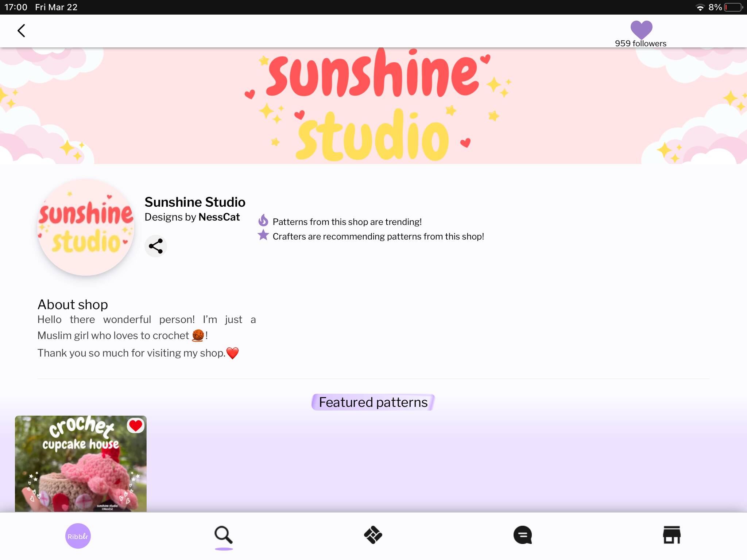Share the shop via share icon
Image resolution: width=747 pixels, height=560 pixels.
[x=156, y=246]
